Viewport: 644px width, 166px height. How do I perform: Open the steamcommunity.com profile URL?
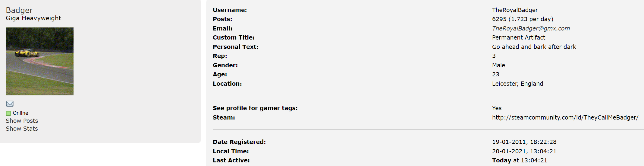(565, 117)
